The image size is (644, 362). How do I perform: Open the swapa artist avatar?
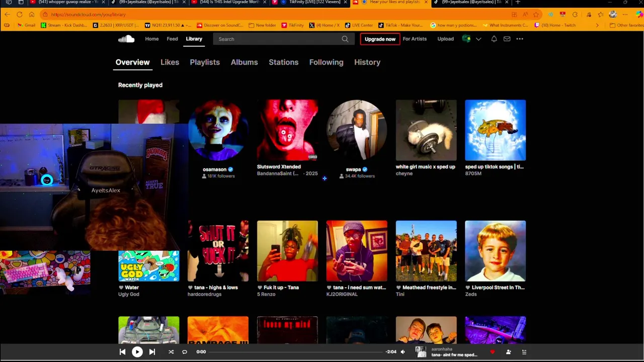[357, 130]
